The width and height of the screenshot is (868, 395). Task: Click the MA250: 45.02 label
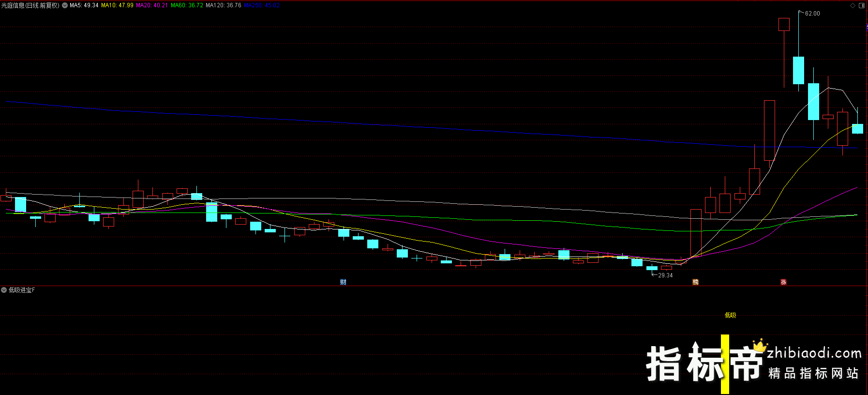pos(262,5)
